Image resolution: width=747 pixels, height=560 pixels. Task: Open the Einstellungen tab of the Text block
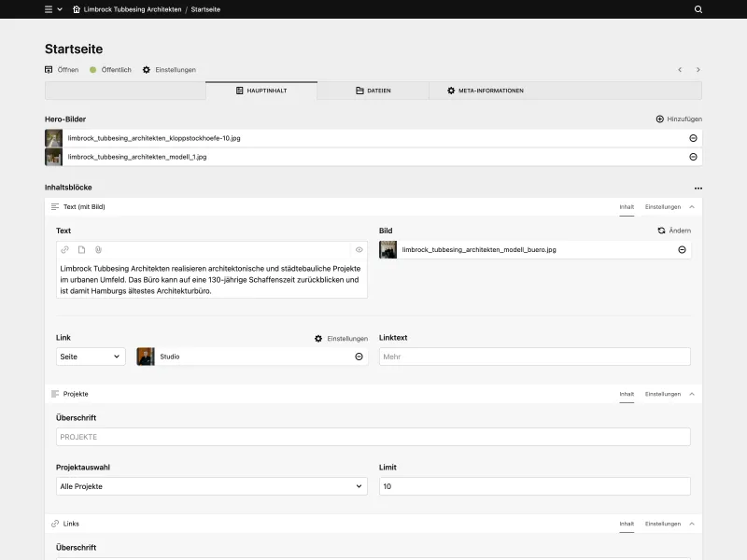point(663,205)
